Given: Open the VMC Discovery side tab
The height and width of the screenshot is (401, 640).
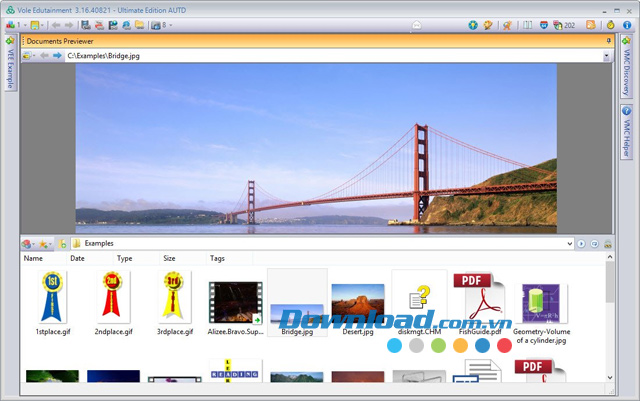Looking at the screenshot, I should tap(627, 67).
